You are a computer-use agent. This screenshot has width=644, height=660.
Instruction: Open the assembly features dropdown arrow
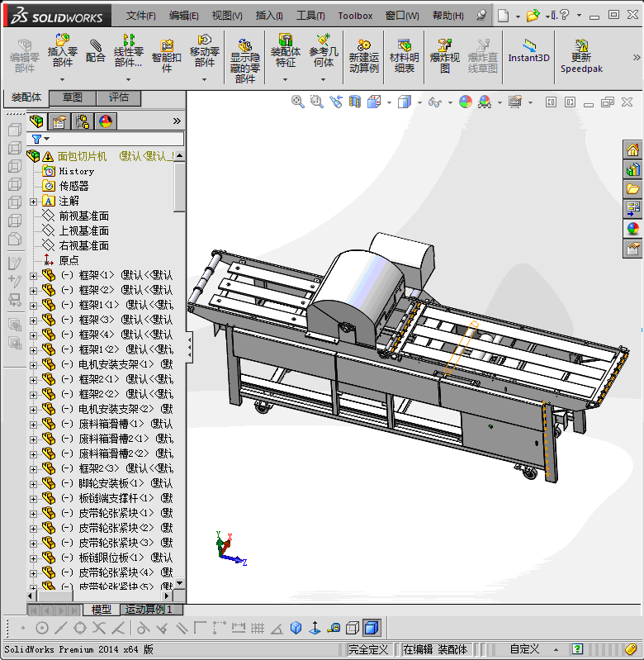(x=285, y=79)
